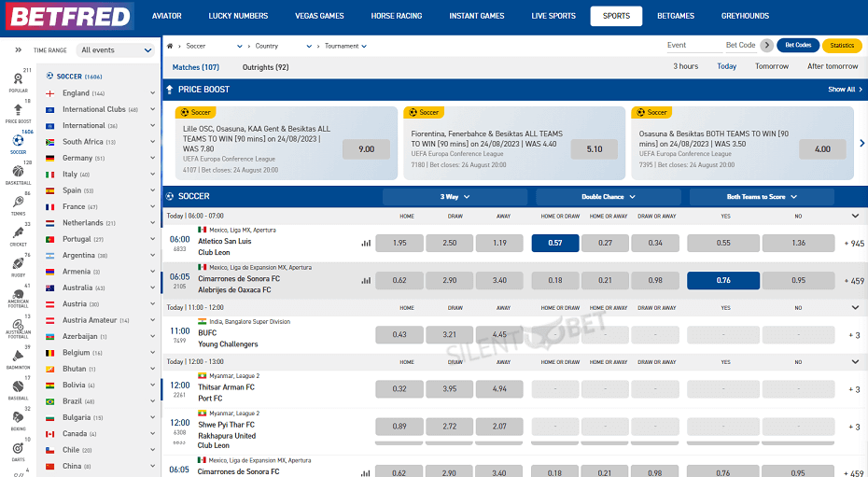868x477 pixels.
Task: Click the soccer ball icon beside SOCCER (1606)
Action: click(49, 77)
